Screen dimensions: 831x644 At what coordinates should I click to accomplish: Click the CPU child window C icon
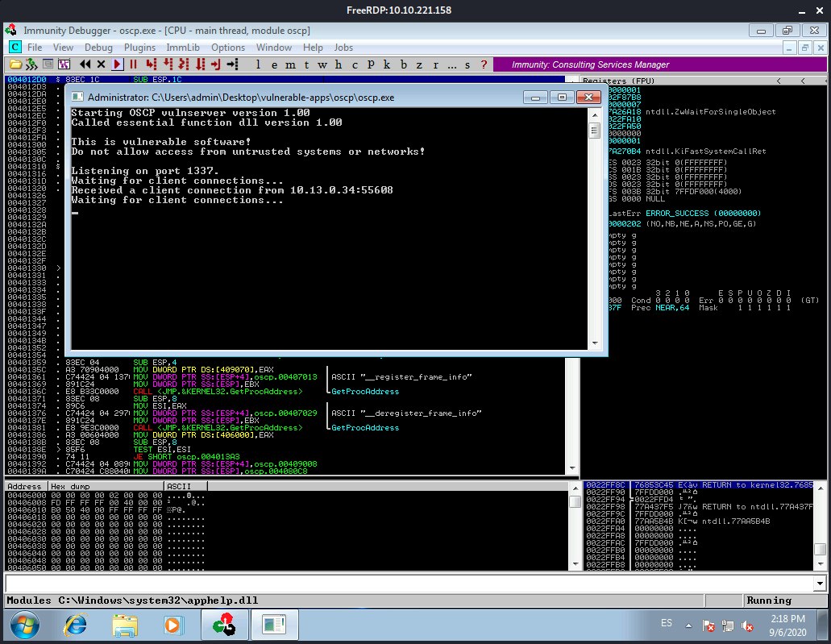15,48
